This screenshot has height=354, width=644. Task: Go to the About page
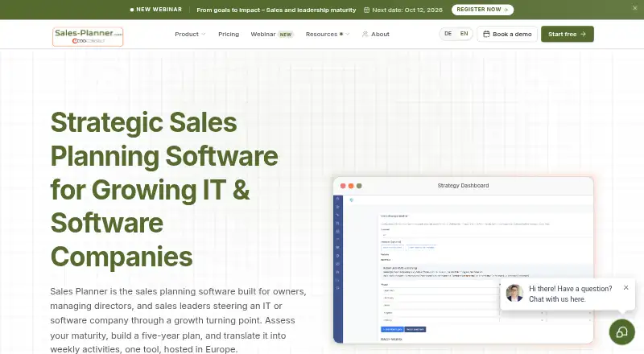pyautogui.click(x=376, y=34)
